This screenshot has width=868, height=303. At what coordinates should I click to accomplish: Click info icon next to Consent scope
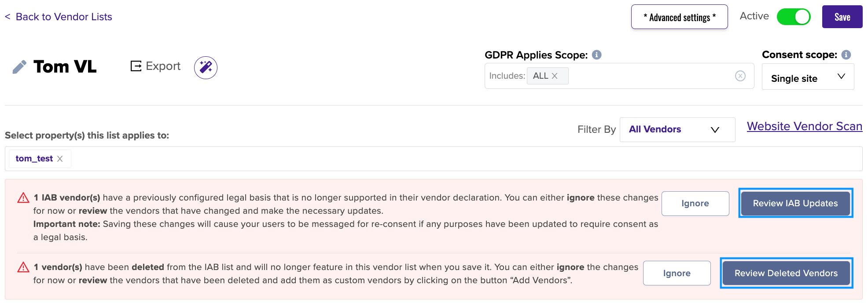tap(846, 55)
